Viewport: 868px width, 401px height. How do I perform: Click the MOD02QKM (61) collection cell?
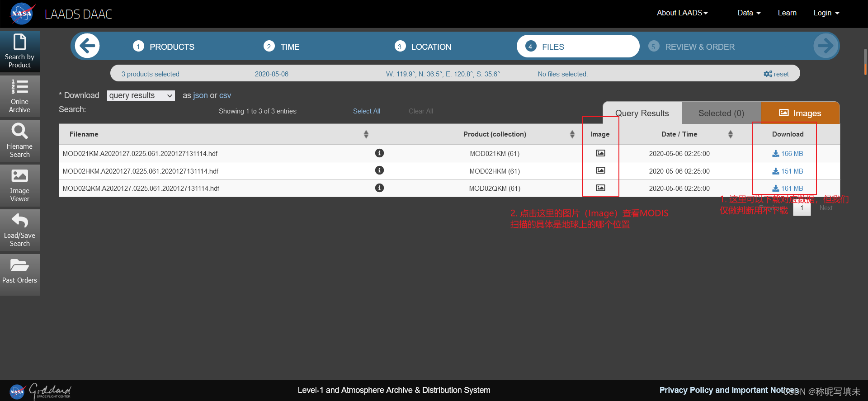(495, 189)
